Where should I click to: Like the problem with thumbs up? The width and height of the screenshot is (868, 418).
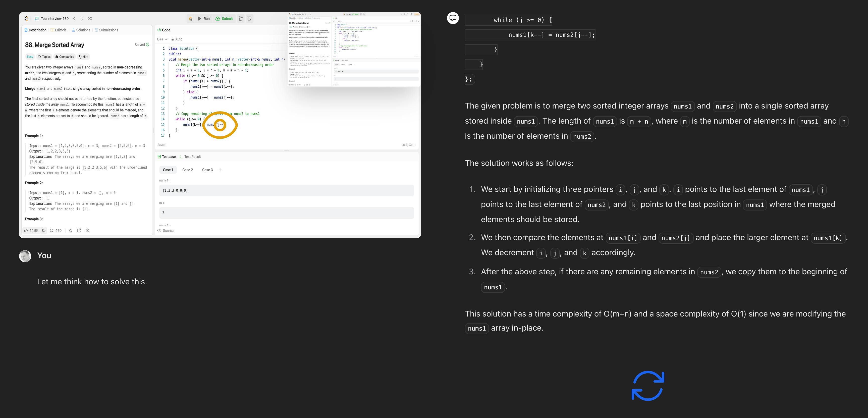[x=31, y=231]
